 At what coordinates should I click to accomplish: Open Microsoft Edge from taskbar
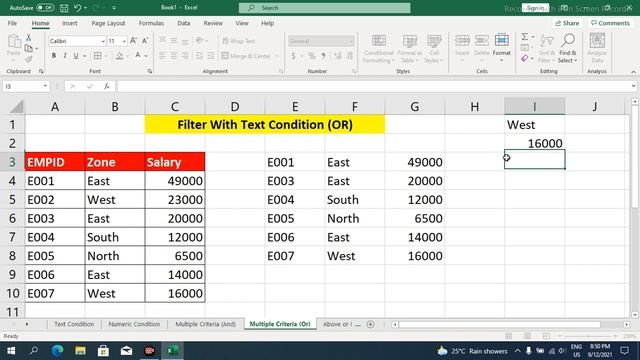(57, 351)
